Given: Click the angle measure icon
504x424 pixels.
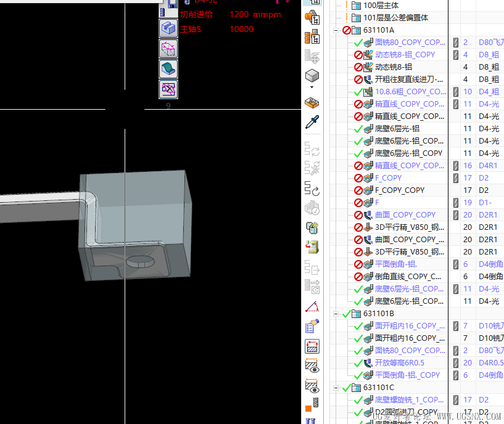Looking at the screenshot, I should pyautogui.click(x=312, y=307).
